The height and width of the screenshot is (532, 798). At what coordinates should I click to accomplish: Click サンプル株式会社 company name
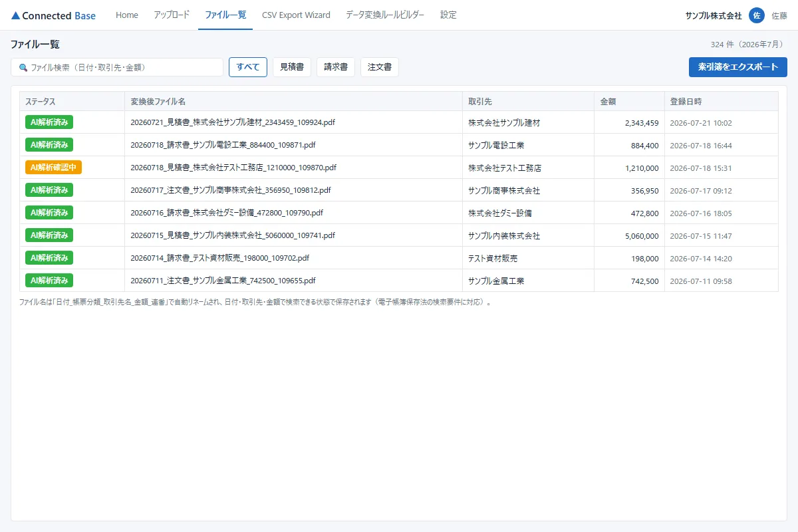tap(714, 15)
